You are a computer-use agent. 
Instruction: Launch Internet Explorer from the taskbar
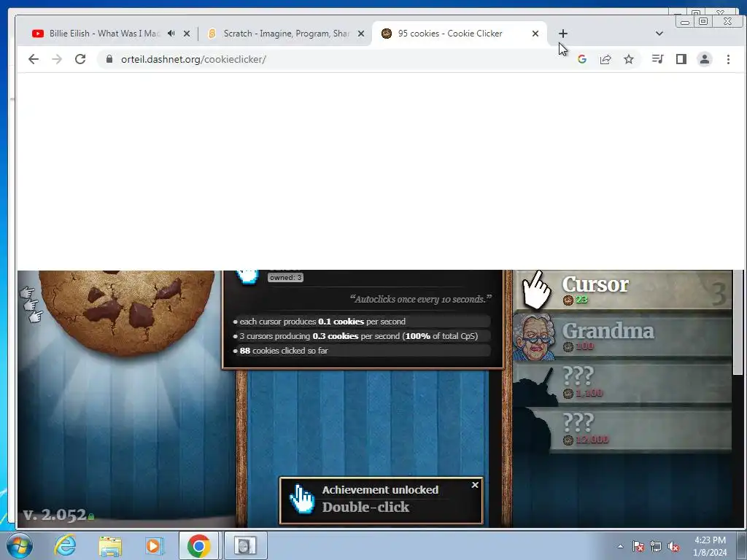(65, 545)
